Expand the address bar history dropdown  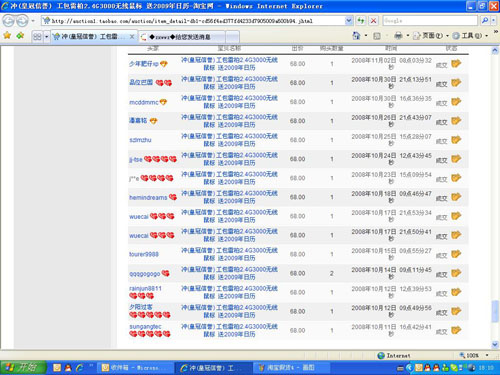tap(349, 21)
